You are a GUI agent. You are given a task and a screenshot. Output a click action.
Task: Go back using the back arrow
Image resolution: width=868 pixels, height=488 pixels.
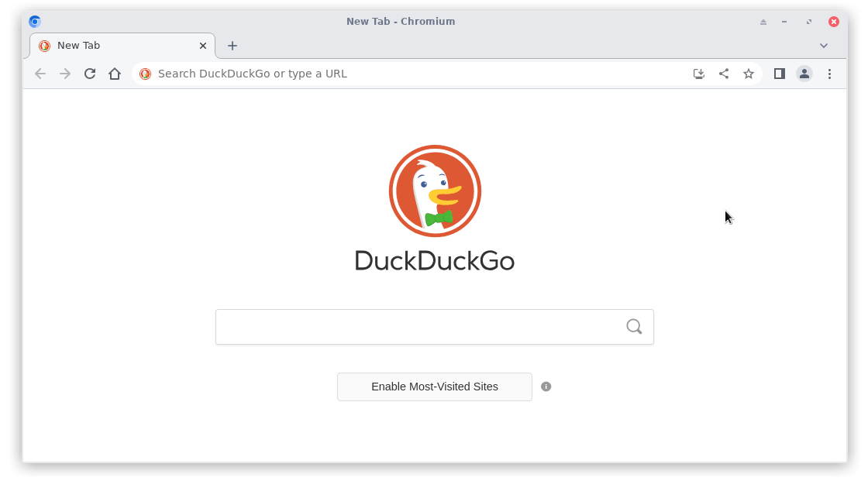tap(40, 74)
